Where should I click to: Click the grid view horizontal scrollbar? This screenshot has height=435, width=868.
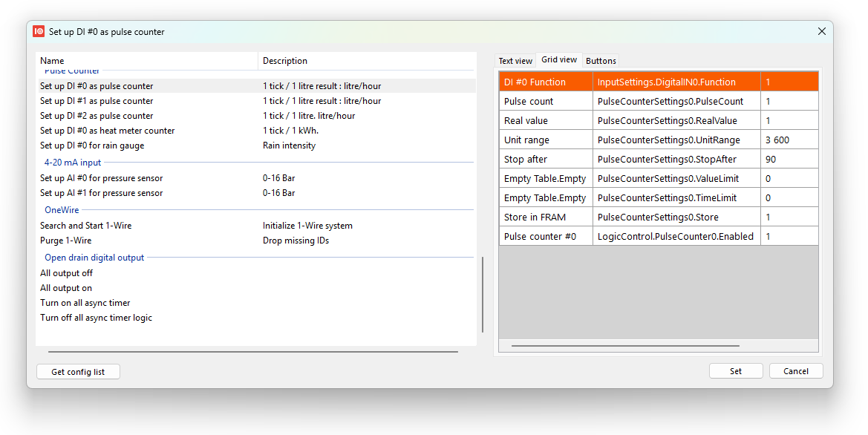[625, 346]
